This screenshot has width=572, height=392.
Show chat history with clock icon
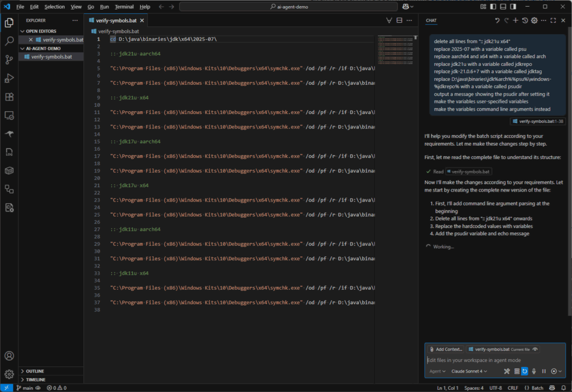tap(525, 21)
